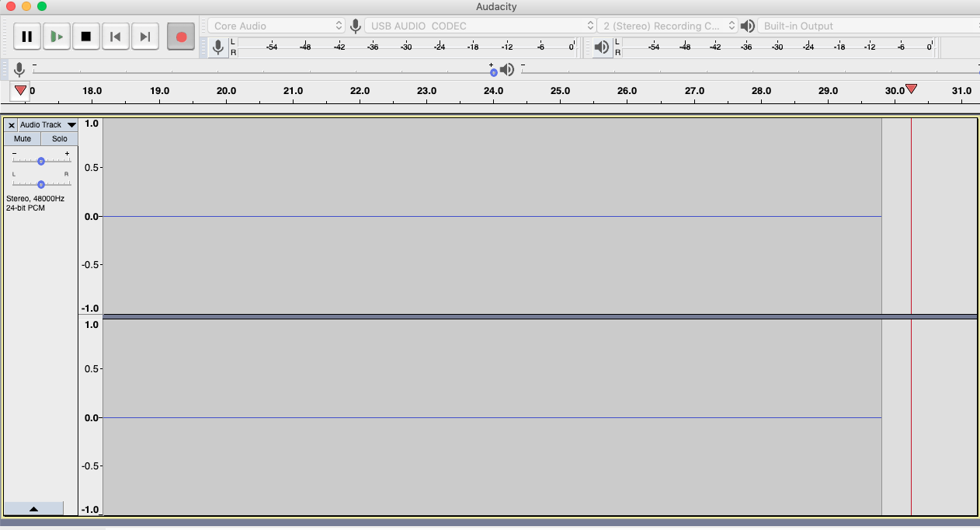This screenshot has width=980, height=530.
Task: Click the recording meter microphone icon
Action: tap(218, 47)
